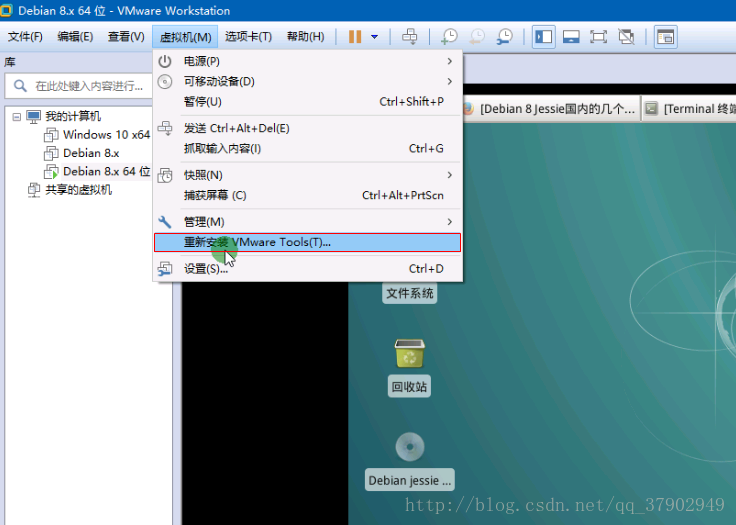Choose 捕获屏幕 (C) menu entry
736x525 pixels.
tap(307, 195)
